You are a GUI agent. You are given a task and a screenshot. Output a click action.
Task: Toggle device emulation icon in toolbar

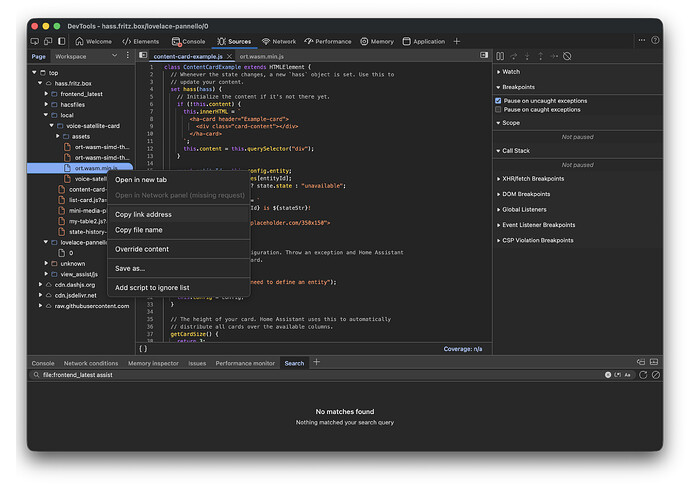coord(47,41)
